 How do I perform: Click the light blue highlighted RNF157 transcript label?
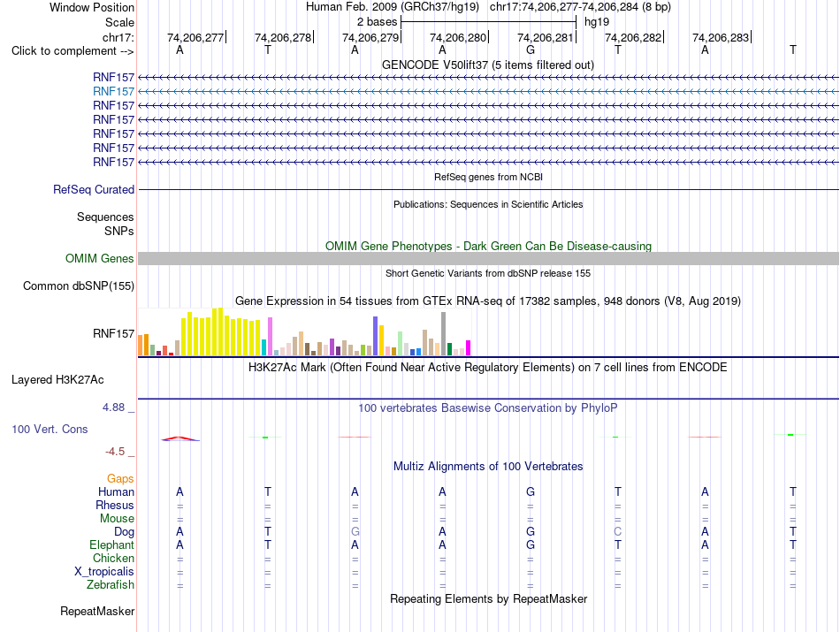point(113,92)
